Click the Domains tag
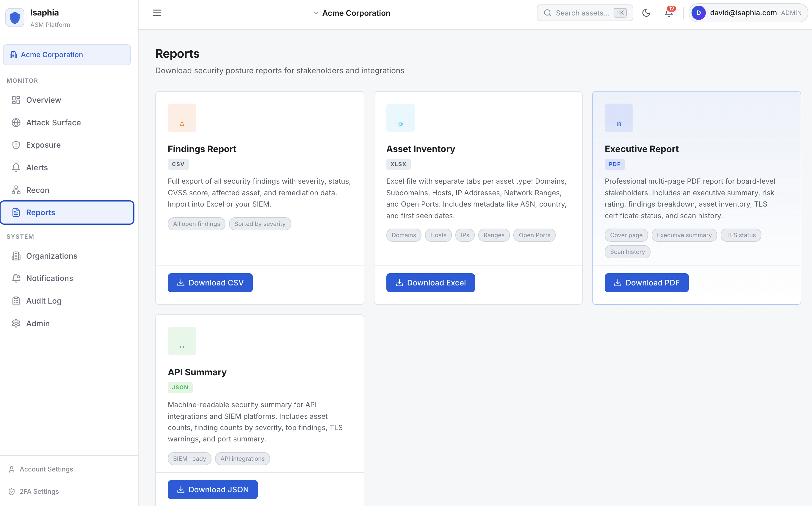The width and height of the screenshot is (812, 506). 404,235
